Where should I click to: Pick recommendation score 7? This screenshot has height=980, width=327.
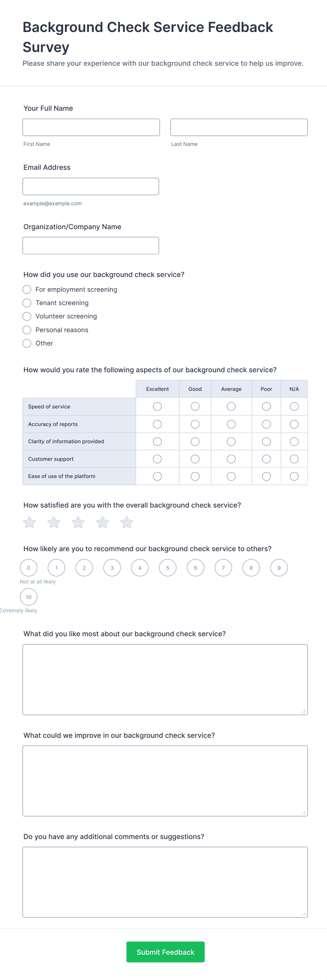[224, 568]
